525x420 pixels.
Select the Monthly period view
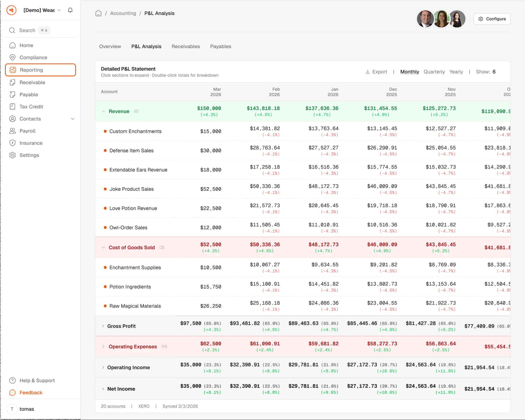409,72
